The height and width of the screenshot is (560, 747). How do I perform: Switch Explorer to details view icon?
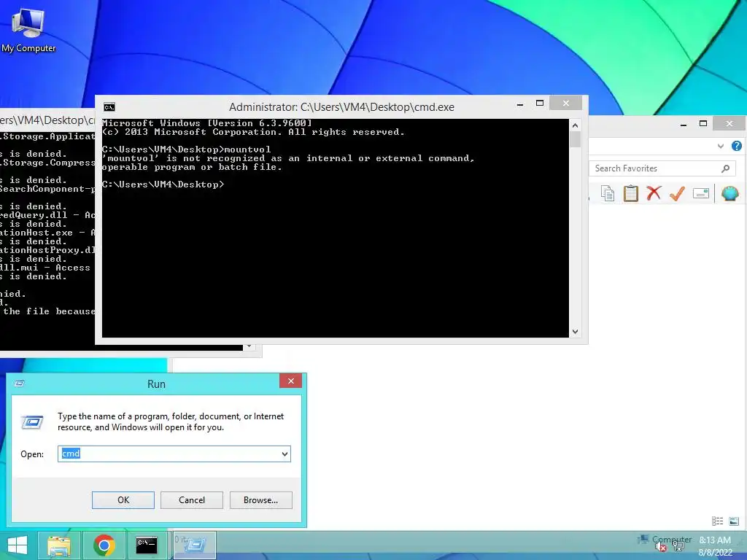click(718, 521)
